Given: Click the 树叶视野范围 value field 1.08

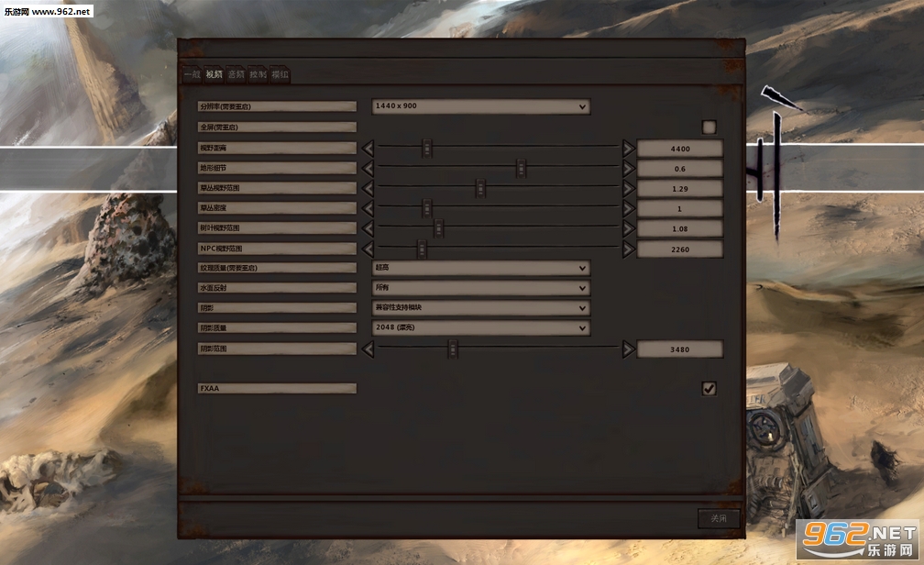Looking at the screenshot, I should [x=680, y=228].
